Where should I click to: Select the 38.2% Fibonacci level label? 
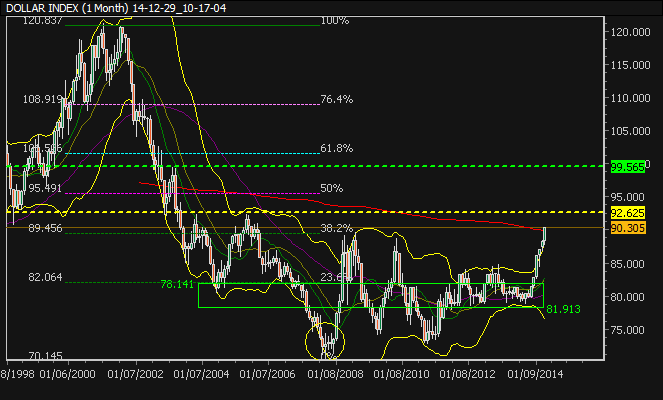pos(336,228)
